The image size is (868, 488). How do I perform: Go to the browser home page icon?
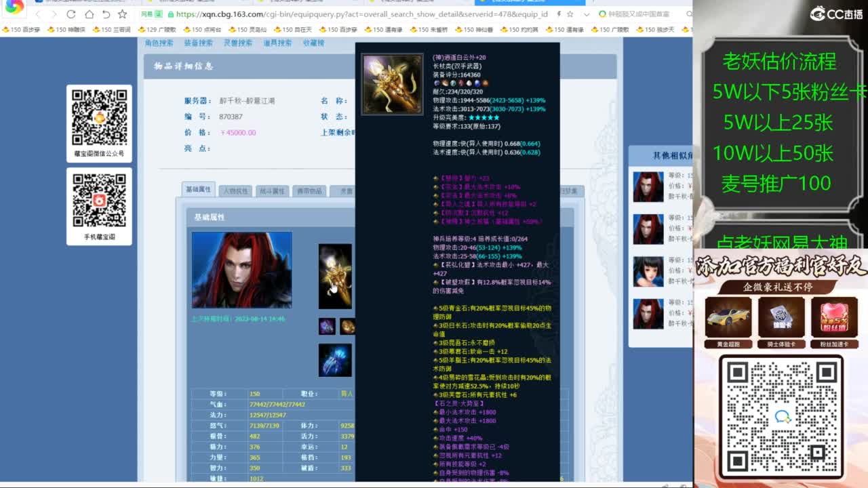pyautogui.click(x=89, y=14)
